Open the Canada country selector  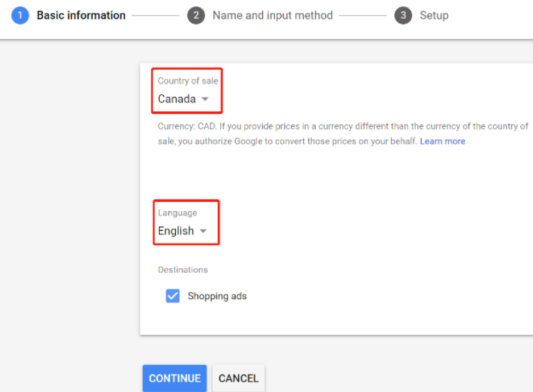tap(183, 99)
